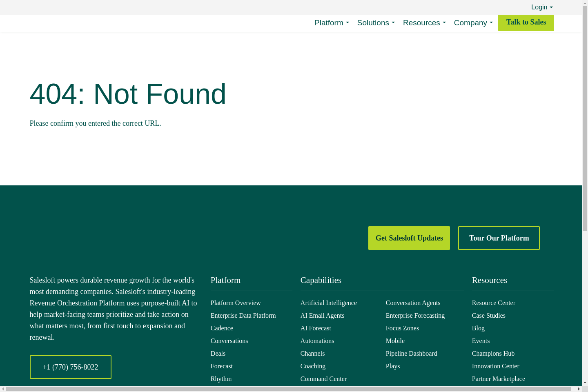Image resolution: width=588 pixels, height=392 pixels.
Task: Select the Case Studies link
Action: tap(488, 316)
